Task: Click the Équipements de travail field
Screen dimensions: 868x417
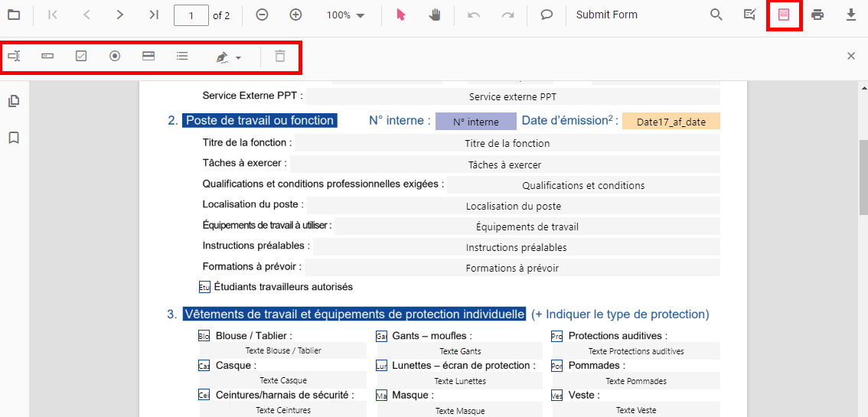Action: 527,226
